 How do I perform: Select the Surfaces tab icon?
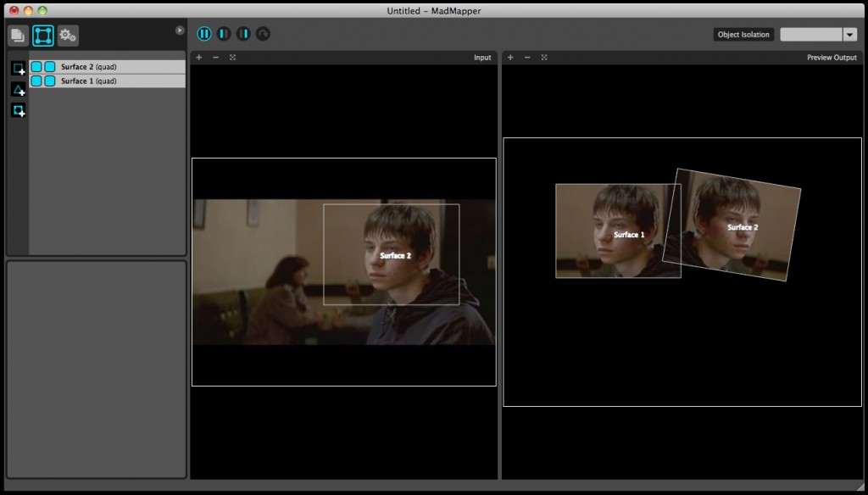click(43, 36)
